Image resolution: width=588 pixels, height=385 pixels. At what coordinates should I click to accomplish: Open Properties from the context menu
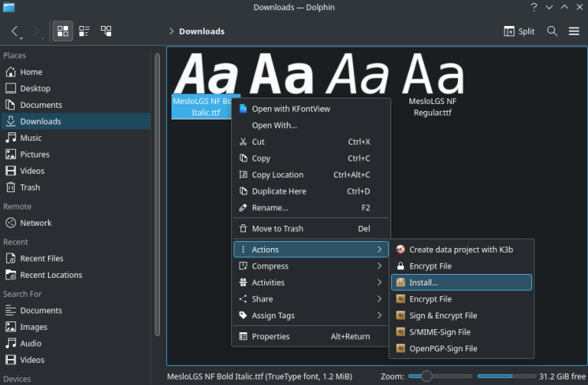[270, 336]
